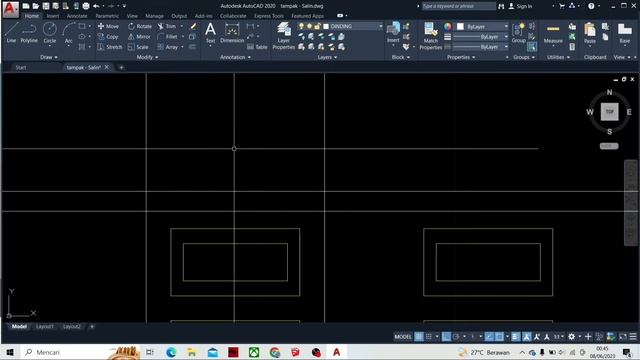Switch to the Parametric tab
Screen dimensions: 640x360
pyautogui.click(x=107, y=16)
